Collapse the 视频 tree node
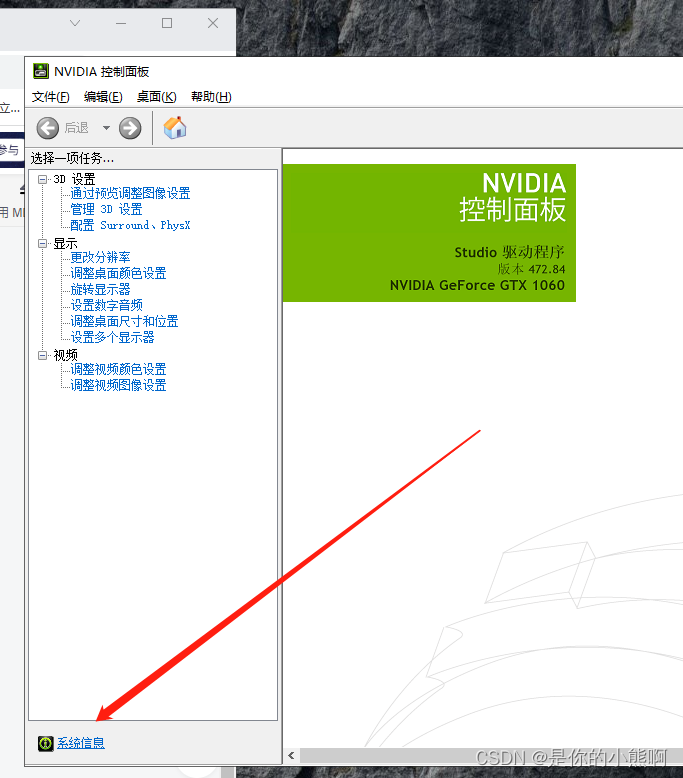Screen dimensions: 683x778 coord(43,355)
